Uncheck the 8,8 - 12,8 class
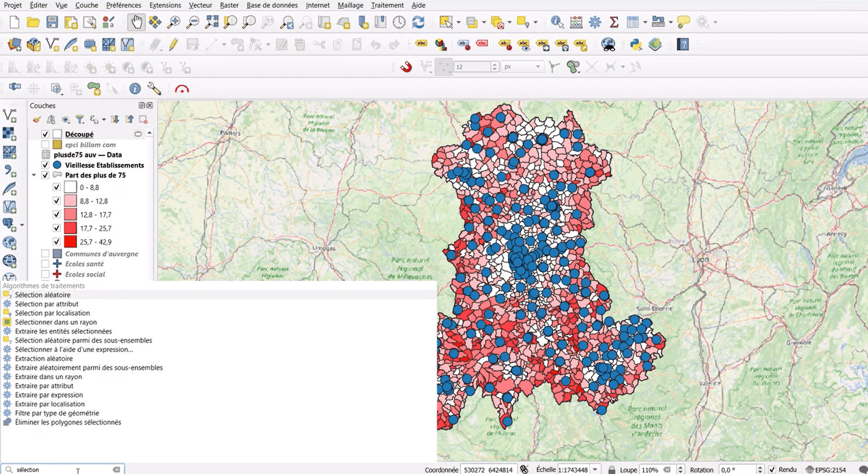Screen dimensions: 868x474 [x=57, y=201]
